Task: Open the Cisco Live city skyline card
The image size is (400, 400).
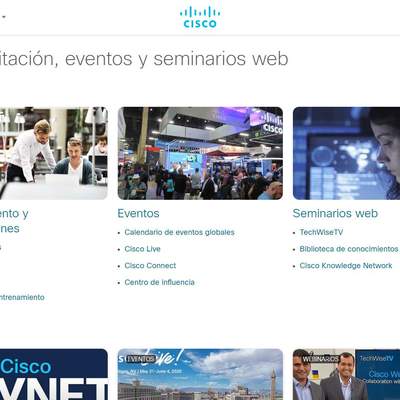Action: point(200,374)
